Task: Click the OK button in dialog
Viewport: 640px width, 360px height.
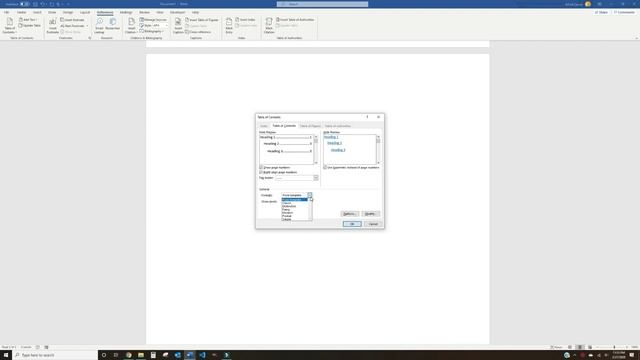Action: point(352,224)
